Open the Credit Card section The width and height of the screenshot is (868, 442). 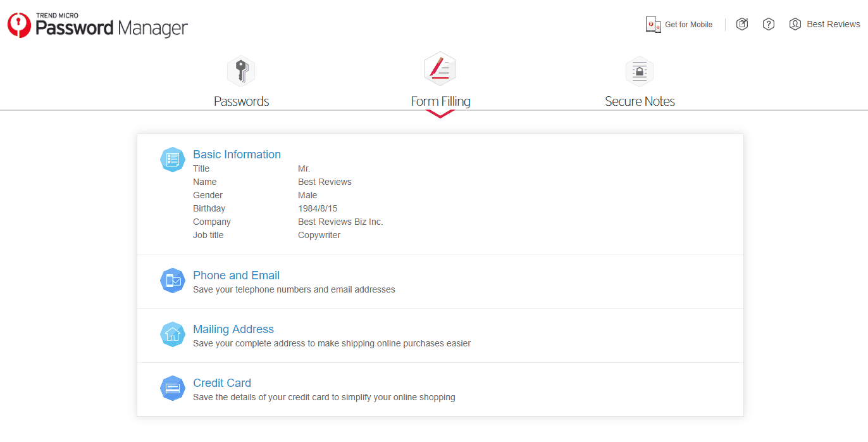pos(222,382)
